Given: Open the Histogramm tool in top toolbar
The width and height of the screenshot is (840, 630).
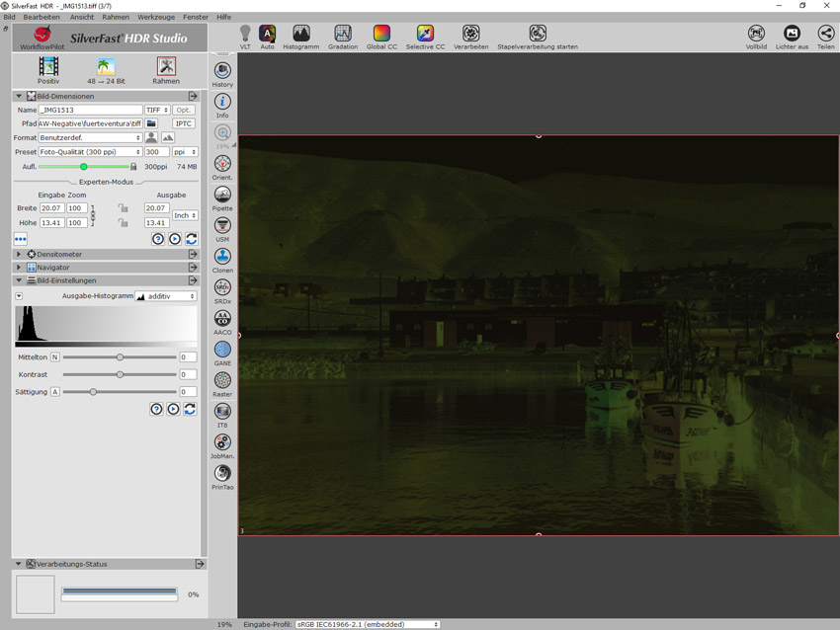Looking at the screenshot, I should click(300, 35).
